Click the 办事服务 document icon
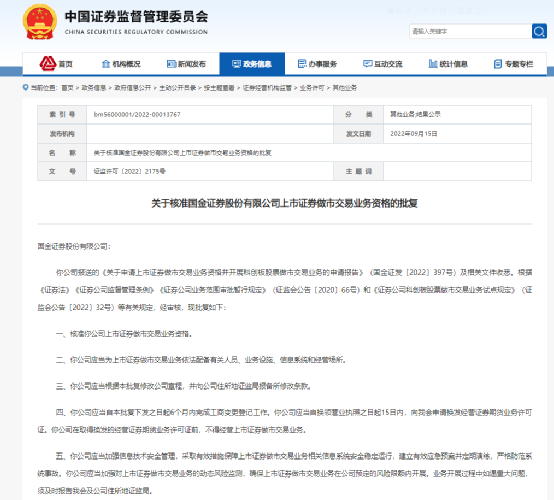Screen dimensions: 554x500 302,64
